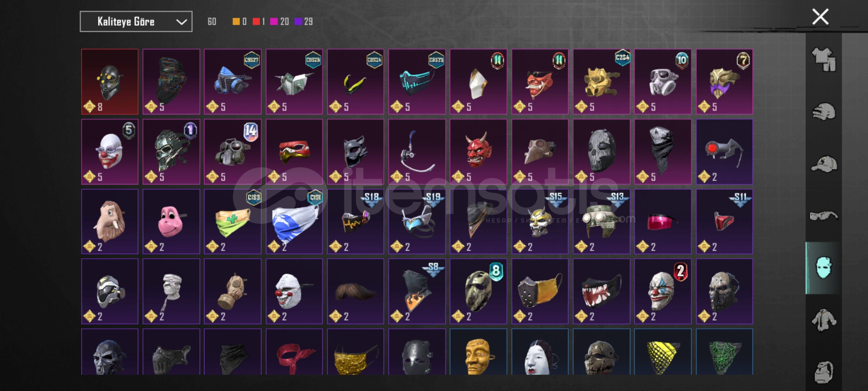Switch to the cap headwear category
Screen dimensions: 868x391
tap(824, 164)
